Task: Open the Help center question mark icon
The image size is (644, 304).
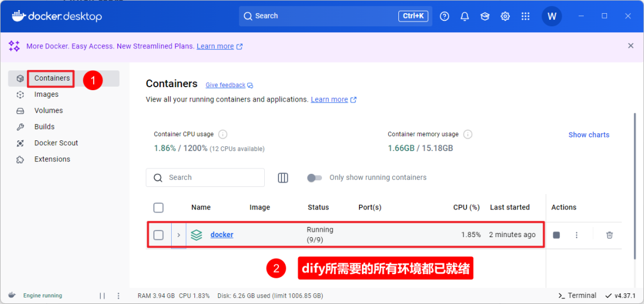Action: 444,16
